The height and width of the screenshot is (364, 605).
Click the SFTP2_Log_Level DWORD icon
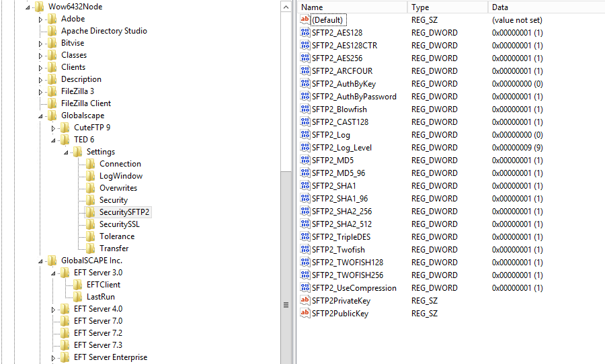click(x=305, y=147)
